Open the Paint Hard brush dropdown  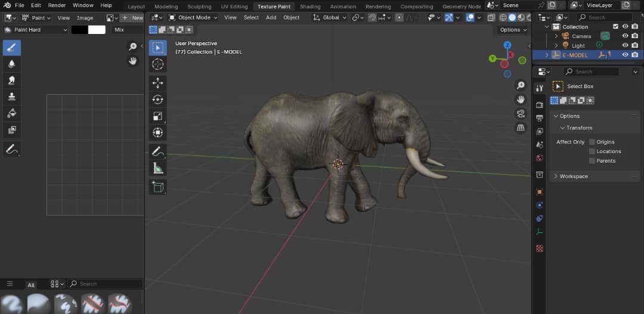(35, 30)
